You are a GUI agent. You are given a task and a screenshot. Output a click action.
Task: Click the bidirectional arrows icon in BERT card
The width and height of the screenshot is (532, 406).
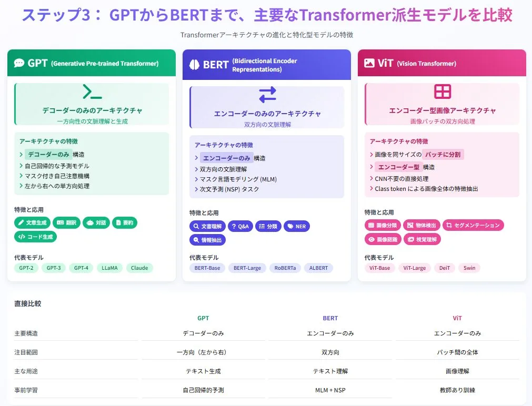coord(267,95)
